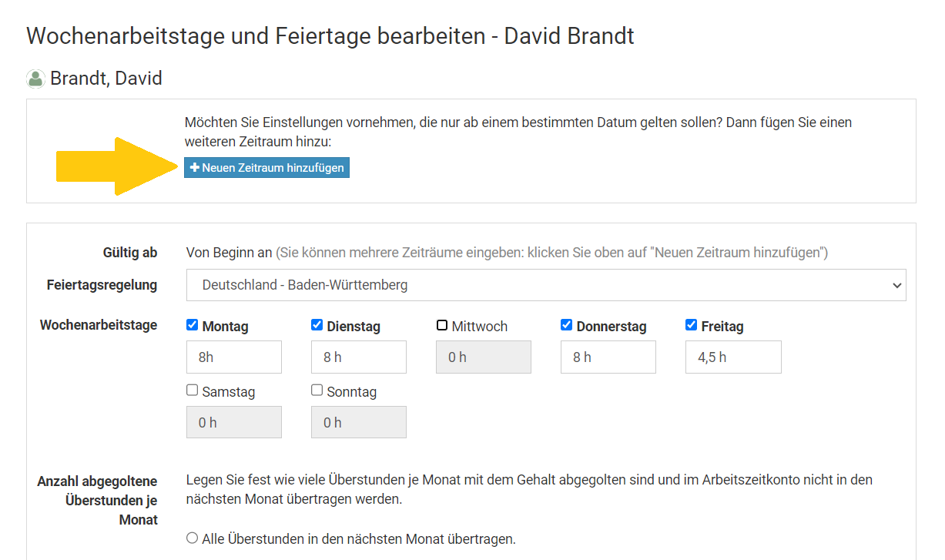Image resolution: width=945 pixels, height=560 pixels.
Task: Check the Samstag checkbox
Action: (x=193, y=391)
